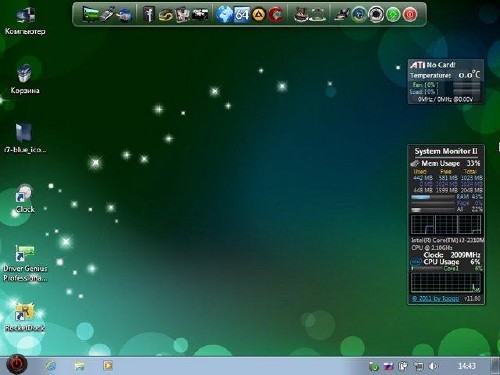This screenshot has width=500, height=375.
Task: Launch the orange AIMP triangle dock icon
Action: (259, 15)
